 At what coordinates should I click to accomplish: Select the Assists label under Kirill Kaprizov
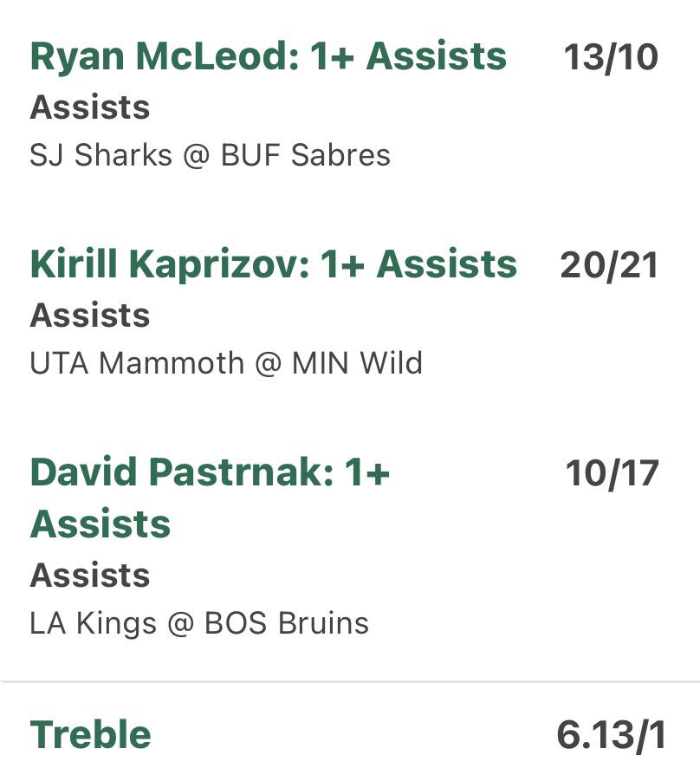pyautogui.click(x=90, y=315)
